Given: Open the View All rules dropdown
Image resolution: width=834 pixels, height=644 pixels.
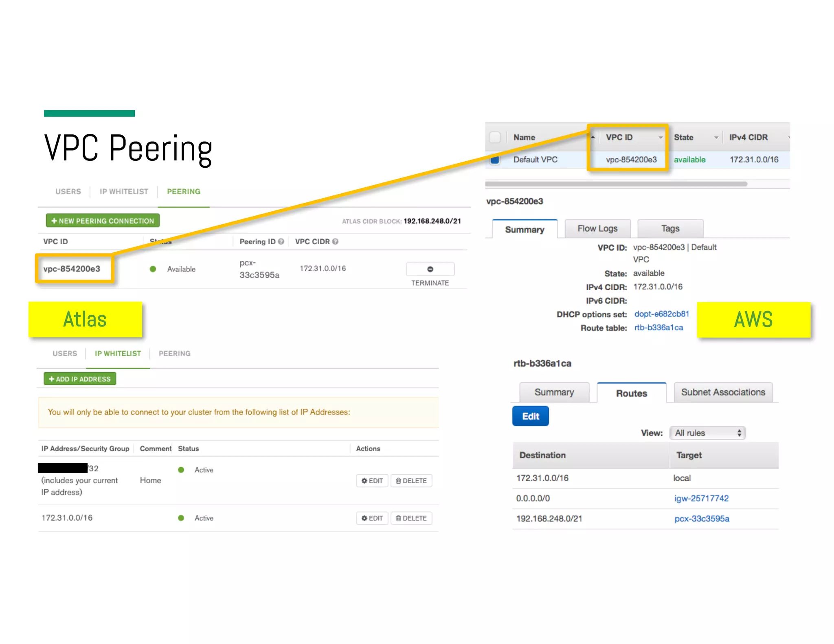Looking at the screenshot, I should [x=707, y=433].
